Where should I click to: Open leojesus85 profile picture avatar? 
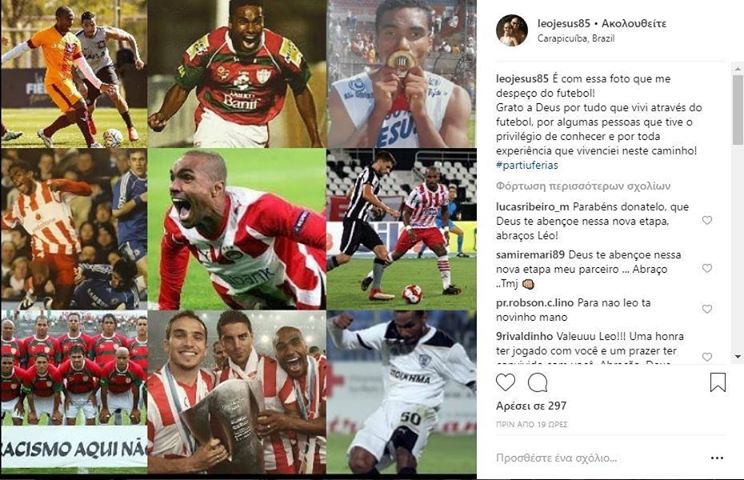(512, 30)
